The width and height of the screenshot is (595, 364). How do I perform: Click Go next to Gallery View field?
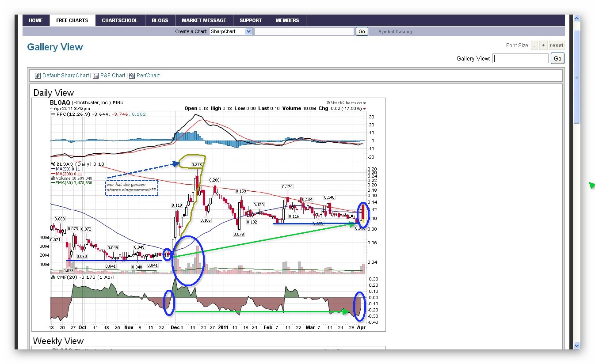[557, 58]
